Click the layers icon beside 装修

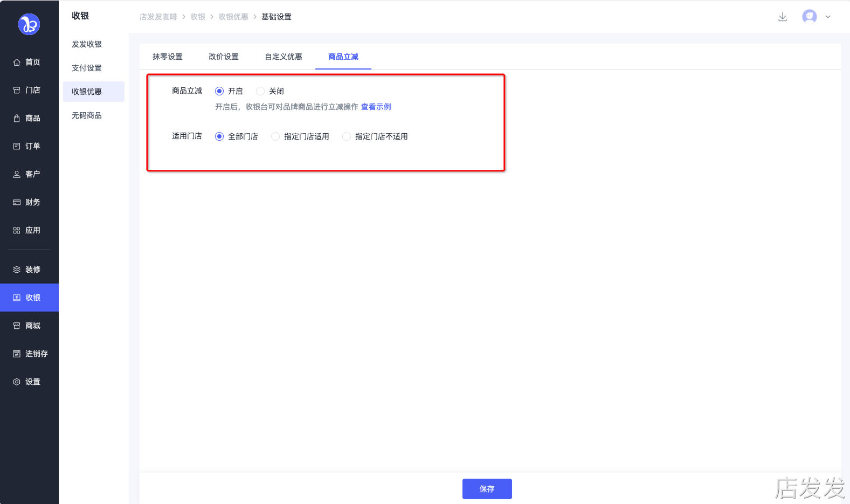point(17,270)
